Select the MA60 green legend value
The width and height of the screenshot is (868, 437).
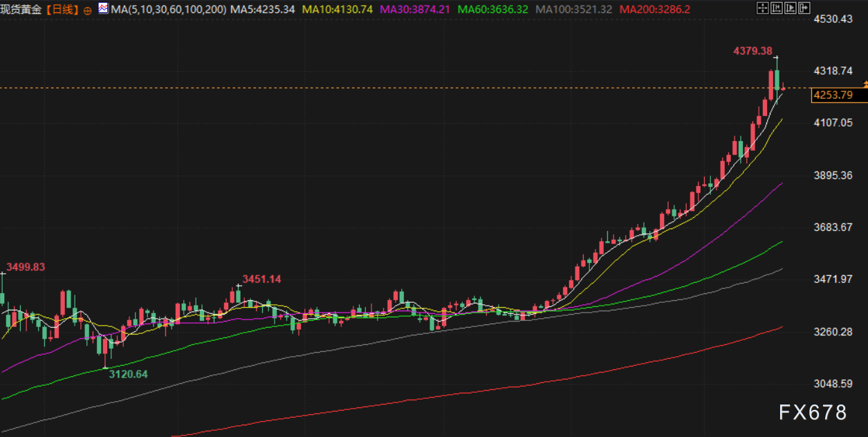click(494, 10)
